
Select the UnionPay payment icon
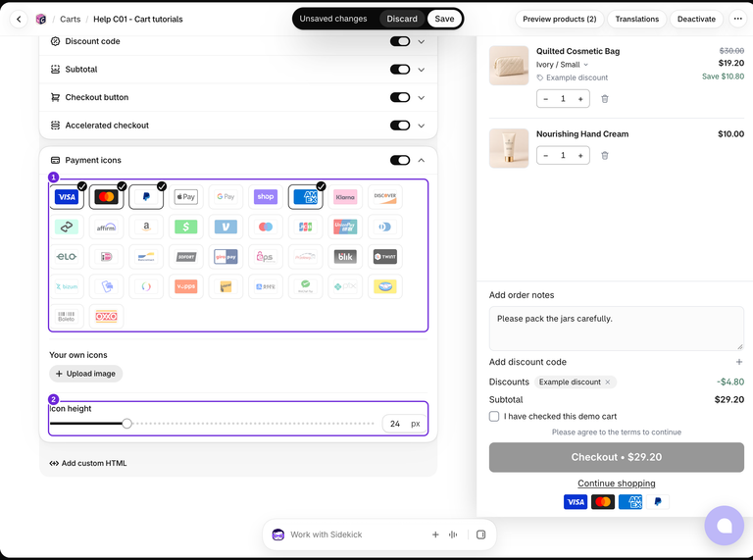[x=345, y=227]
